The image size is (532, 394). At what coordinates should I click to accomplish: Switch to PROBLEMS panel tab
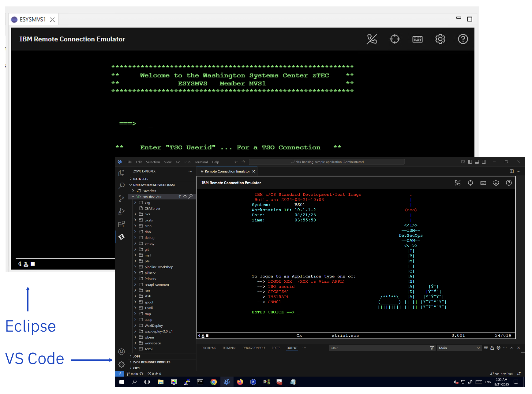(209, 348)
